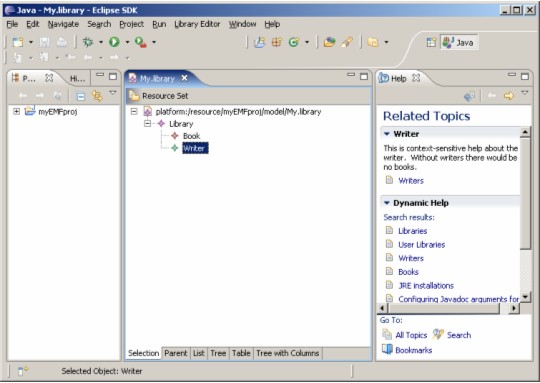
Task: Open the Library Editor menu
Action: click(x=197, y=24)
